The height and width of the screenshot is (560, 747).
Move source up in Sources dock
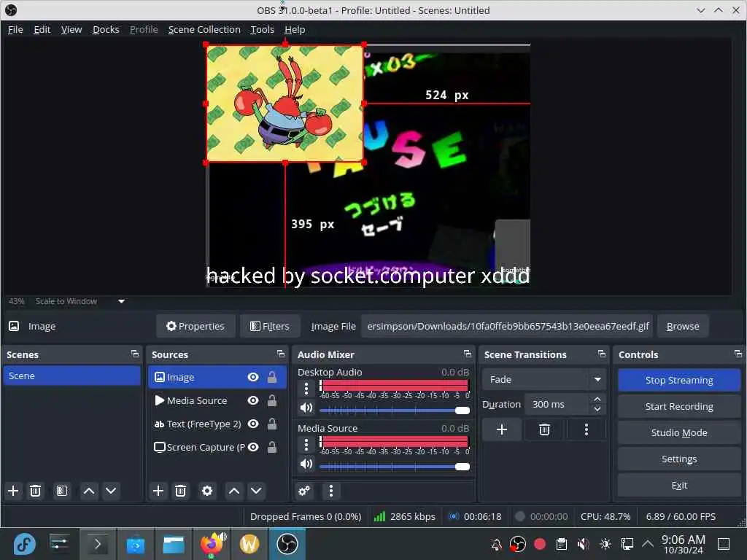pyautogui.click(x=234, y=491)
